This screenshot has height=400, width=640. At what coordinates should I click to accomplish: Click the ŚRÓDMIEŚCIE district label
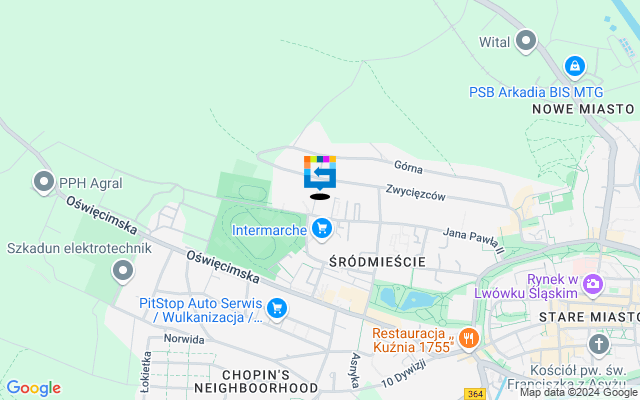pos(378,262)
